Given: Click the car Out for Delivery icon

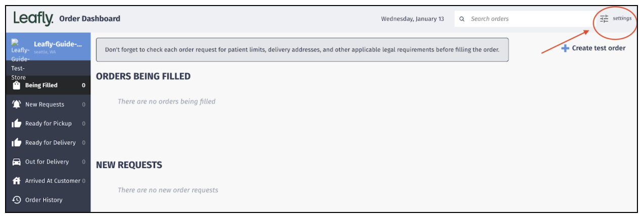Looking at the screenshot, I should [16, 162].
